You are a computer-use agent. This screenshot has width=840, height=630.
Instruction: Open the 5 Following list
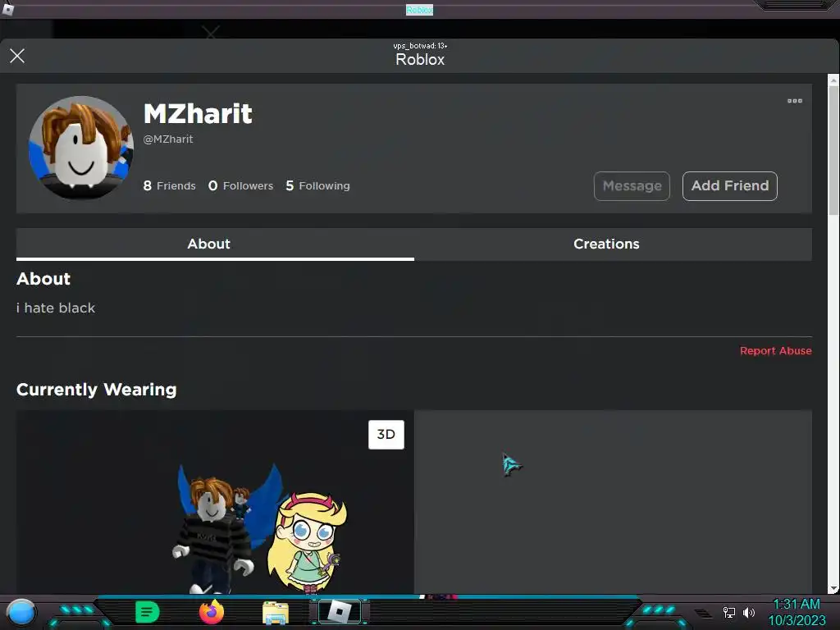(x=317, y=186)
